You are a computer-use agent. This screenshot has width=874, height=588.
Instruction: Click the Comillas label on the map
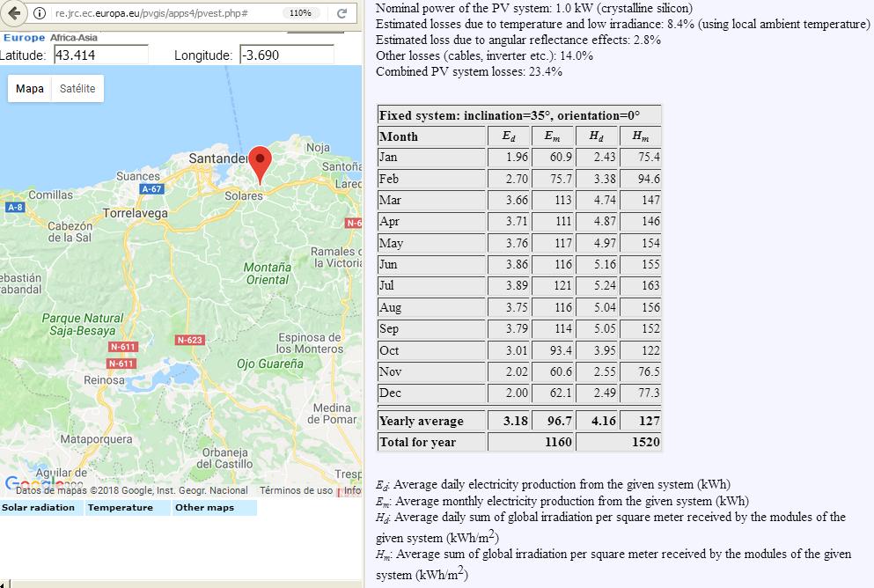(50, 195)
